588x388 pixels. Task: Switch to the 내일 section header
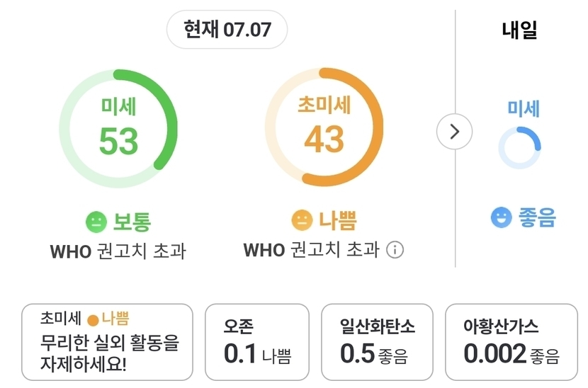pyautogui.click(x=520, y=30)
